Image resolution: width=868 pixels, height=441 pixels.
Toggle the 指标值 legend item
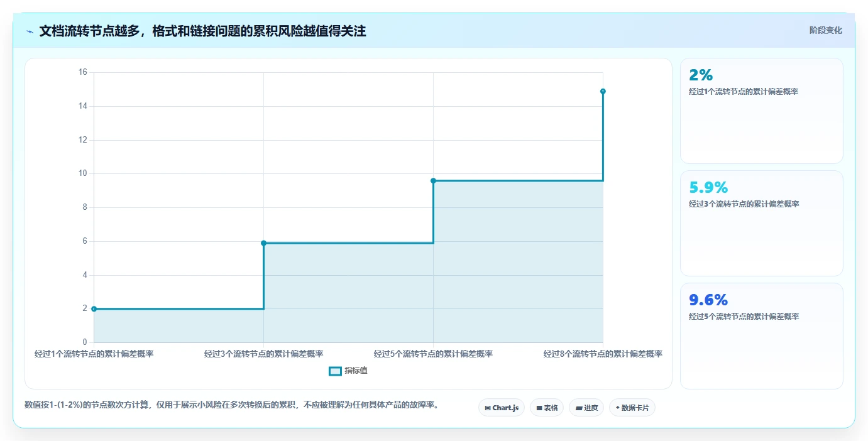click(x=348, y=371)
